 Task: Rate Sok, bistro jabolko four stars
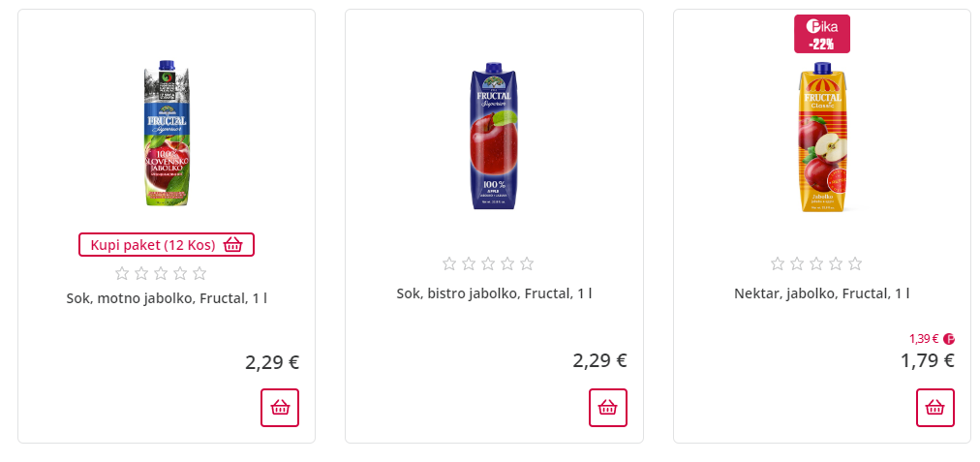507,263
